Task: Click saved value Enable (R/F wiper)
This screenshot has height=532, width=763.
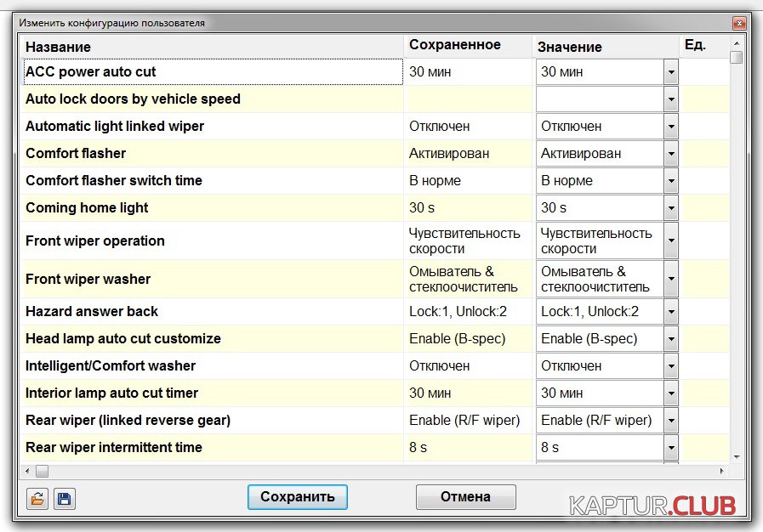Action: coord(464,421)
